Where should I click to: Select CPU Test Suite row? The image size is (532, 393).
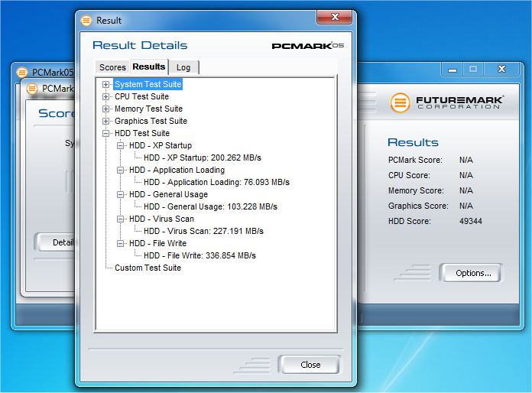coord(141,96)
